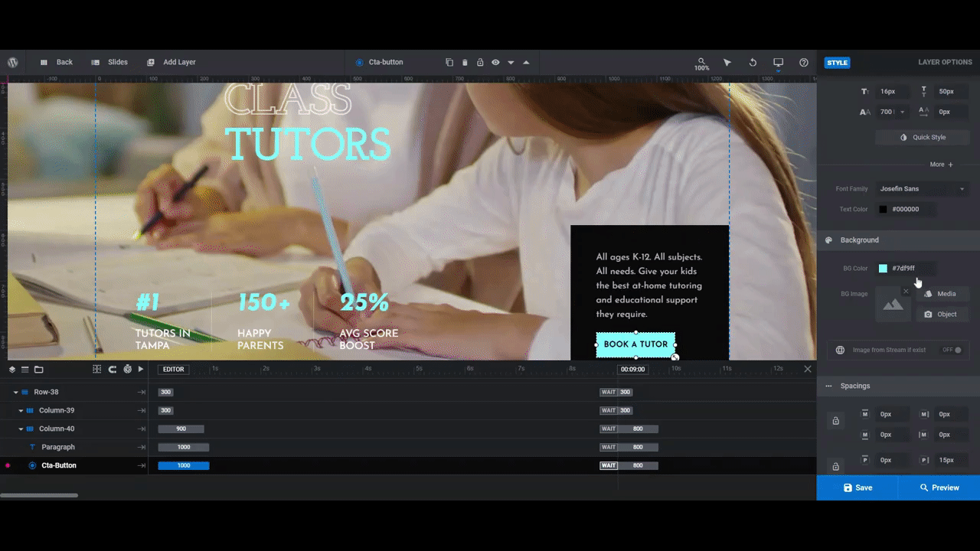Screen dimensions: 980x551
Task: Click the Quick Style button
Action: [x=923, y=137]
